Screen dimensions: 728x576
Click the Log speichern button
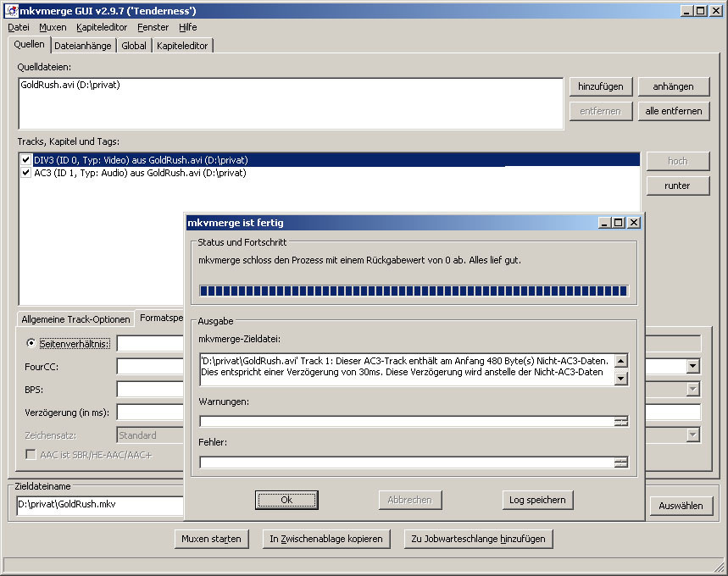point(537,500)
